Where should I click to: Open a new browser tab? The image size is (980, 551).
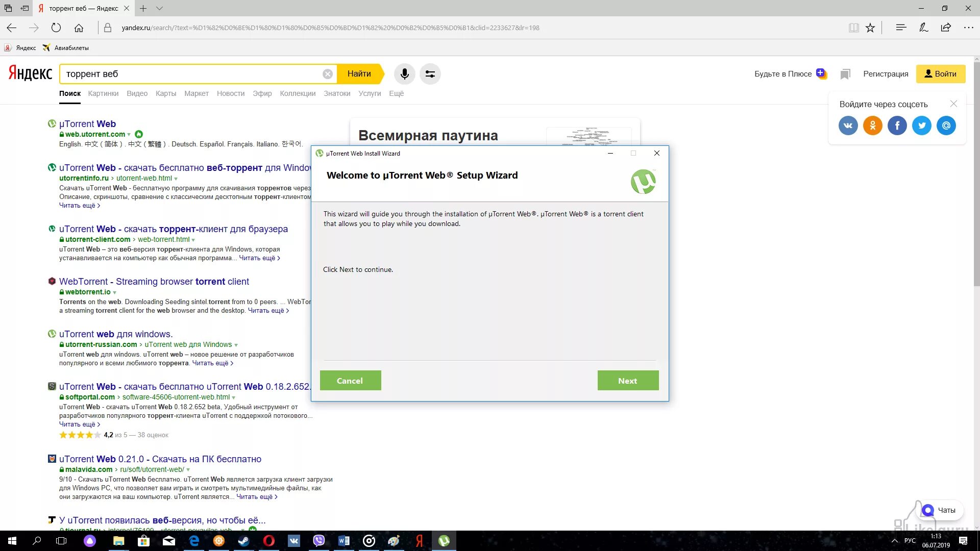point(143,8)
